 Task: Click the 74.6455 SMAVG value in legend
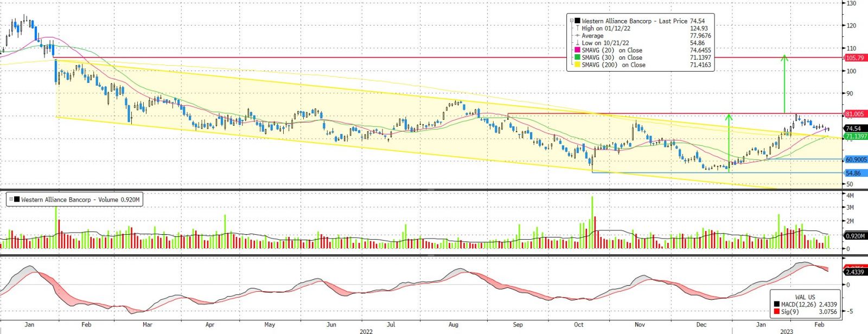pyautogui.click(x=700, y=50)
